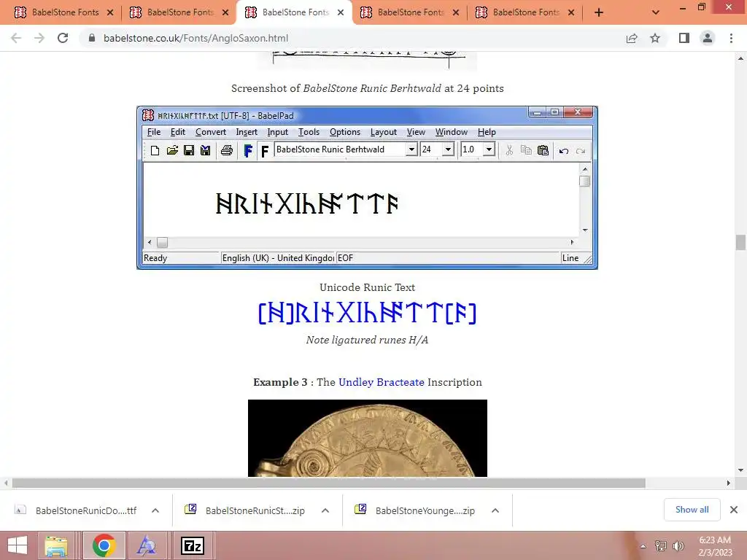Screen dimensions: 747x560
Task: Open a new browser tab
Action: click(x=599, y=12)
